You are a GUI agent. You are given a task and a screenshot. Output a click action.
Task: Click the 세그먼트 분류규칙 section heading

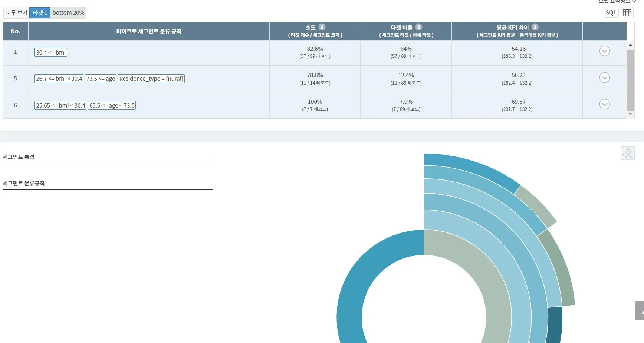point(24,183)
